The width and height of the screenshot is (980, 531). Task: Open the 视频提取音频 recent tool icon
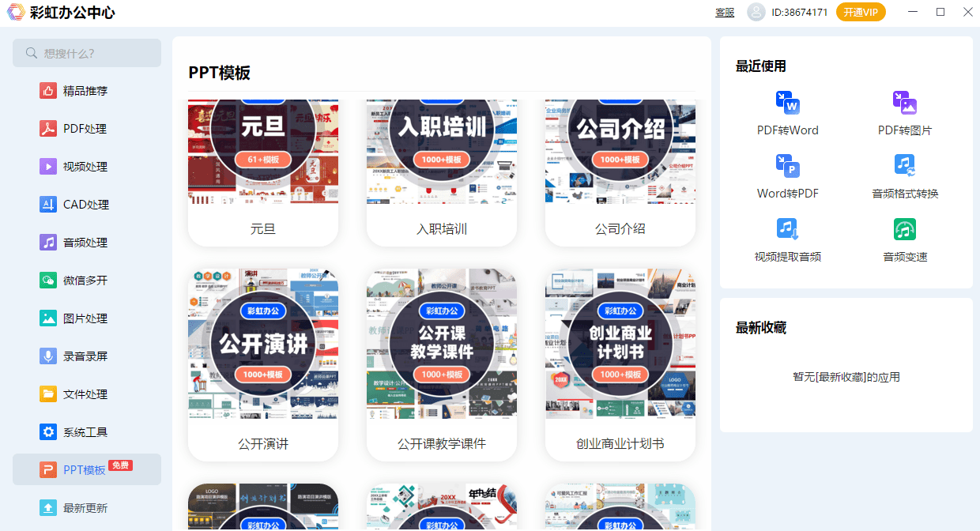tap(788, 229)
